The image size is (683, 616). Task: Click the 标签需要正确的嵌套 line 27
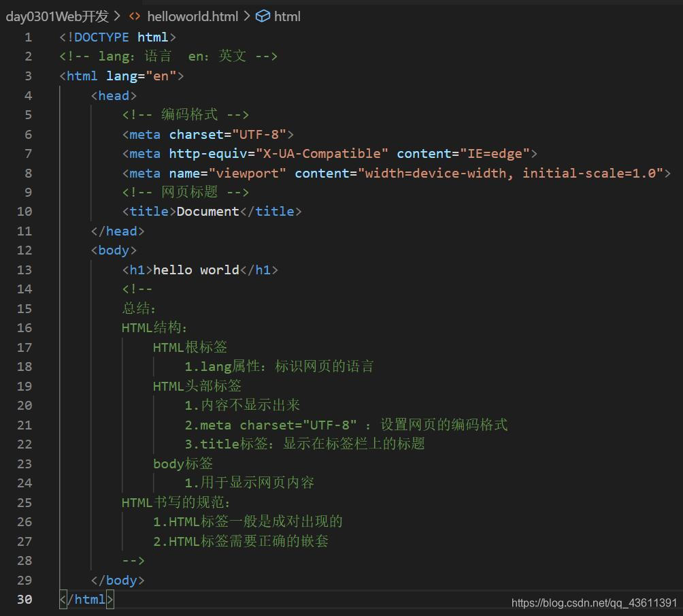point(241,541)
